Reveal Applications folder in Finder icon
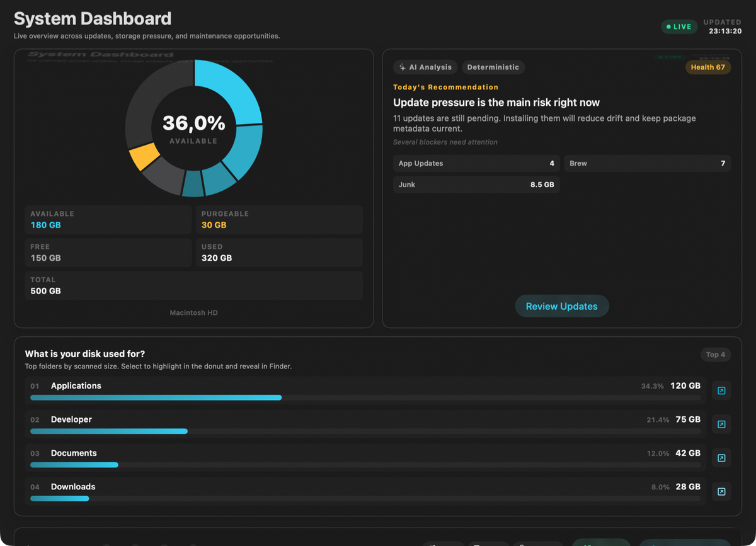The width and height of the screenshot is (756, 546). [721, 390]
